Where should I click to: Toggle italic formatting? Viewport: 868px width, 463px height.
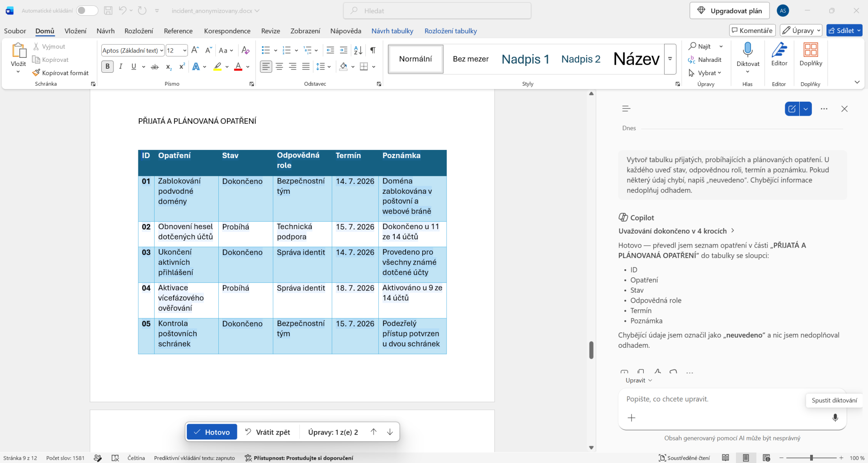pos(121,66)
